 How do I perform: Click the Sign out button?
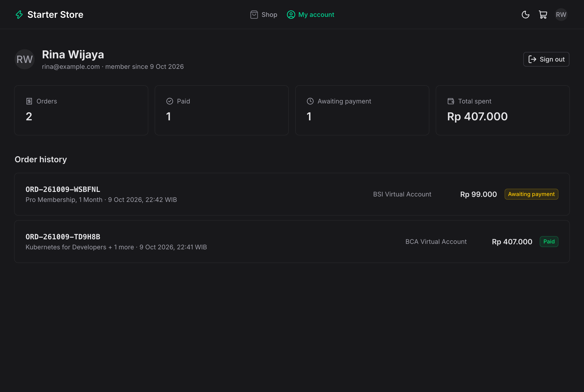coord(546,59)
